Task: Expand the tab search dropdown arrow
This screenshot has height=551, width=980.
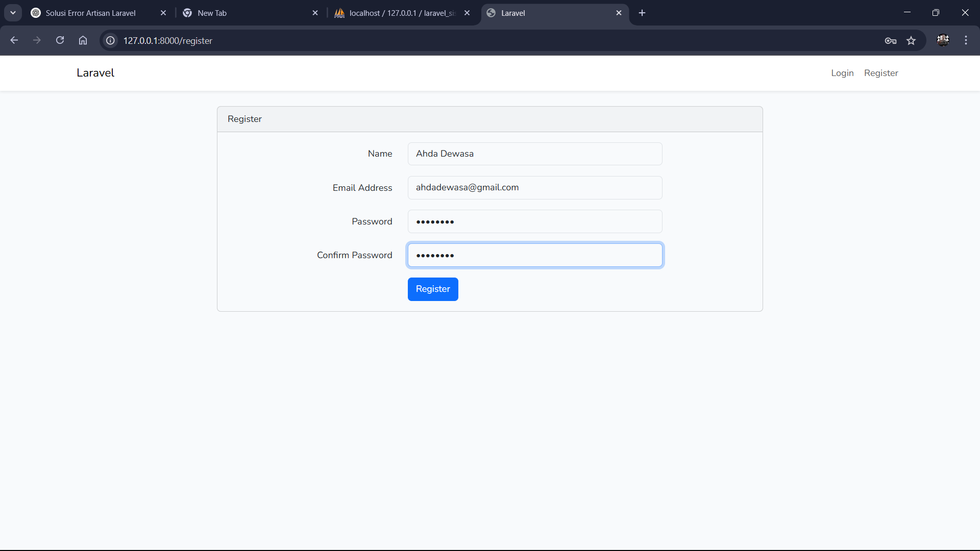Action: point(13,13)
